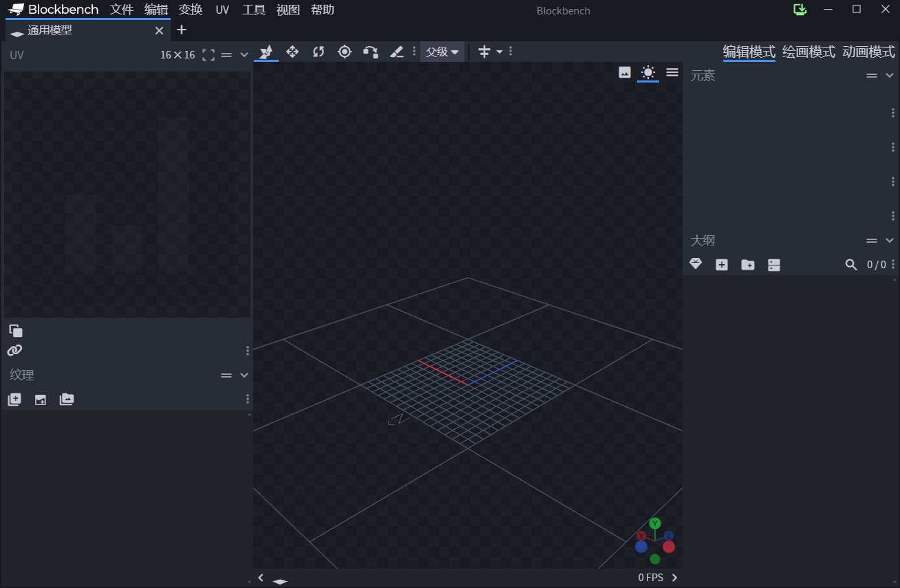Click the status bar left arrow
The height and width of the screenshot is (588, 900).
(x=261, y=578)
